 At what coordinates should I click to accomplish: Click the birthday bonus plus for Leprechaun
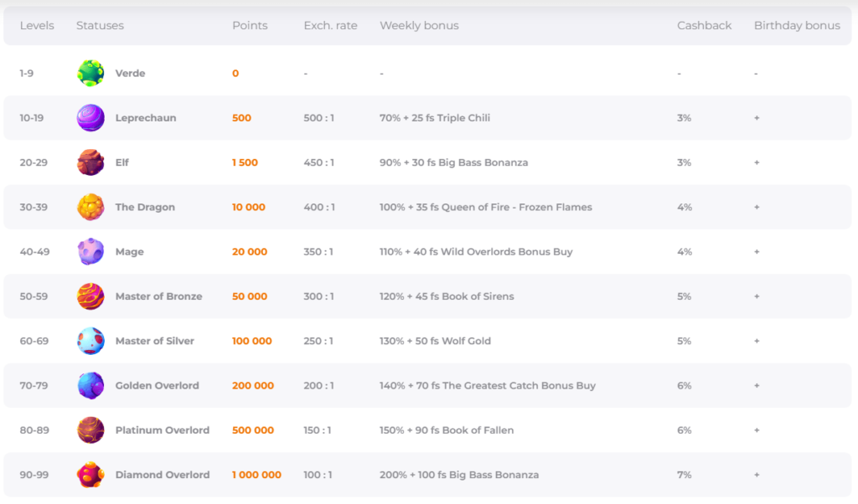click(x=757, y=118)
